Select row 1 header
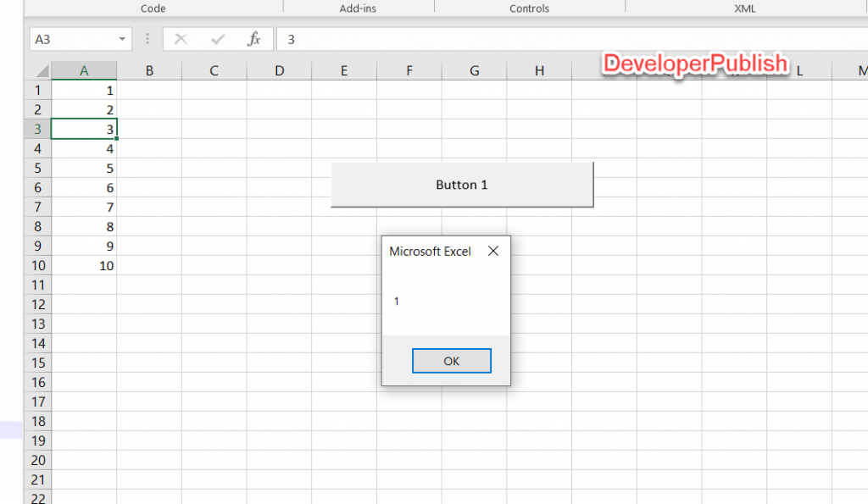868x504 pixels. click(38, 90)
